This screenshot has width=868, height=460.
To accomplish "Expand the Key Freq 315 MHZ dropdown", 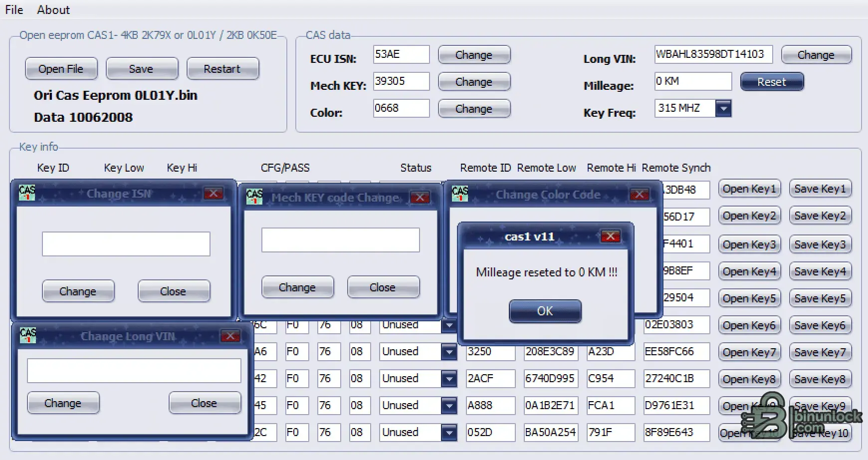I will click(723, 108).
